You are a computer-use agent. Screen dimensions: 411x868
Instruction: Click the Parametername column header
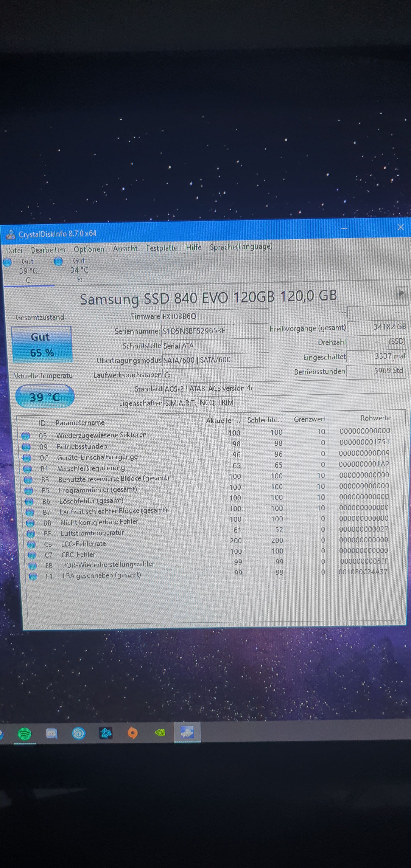[80, 422]
